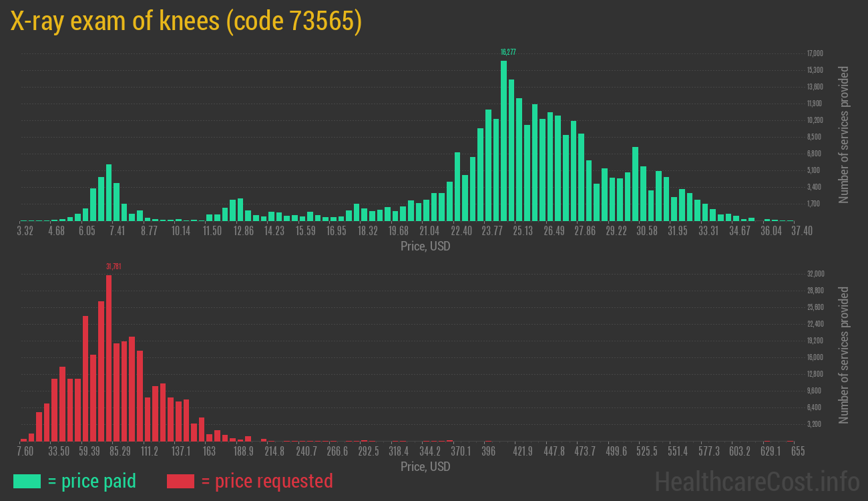The height and width of the screenshot is (501, 868).
Task: Click 'Price, USD' label under the green chart
Action: coord(425,246)
